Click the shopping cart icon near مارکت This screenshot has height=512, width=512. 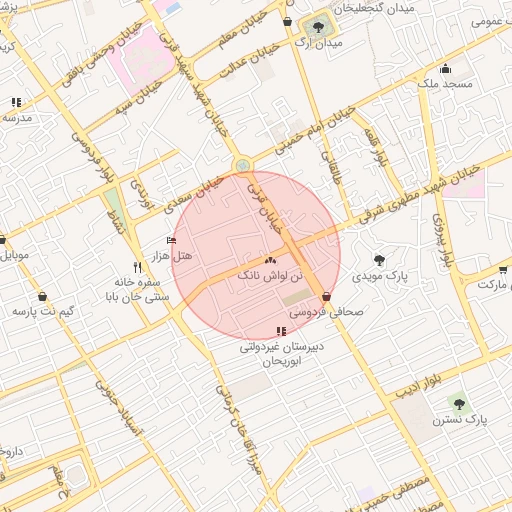pos(503,270)
